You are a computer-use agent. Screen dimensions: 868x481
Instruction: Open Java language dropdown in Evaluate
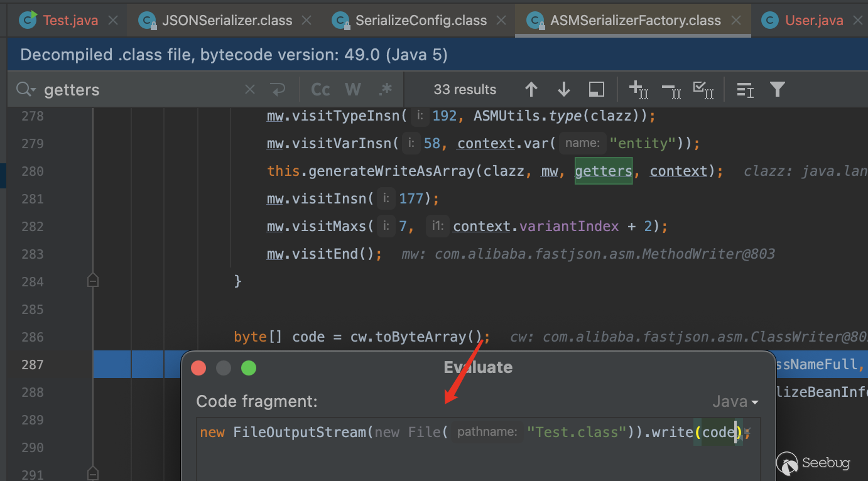735,401
